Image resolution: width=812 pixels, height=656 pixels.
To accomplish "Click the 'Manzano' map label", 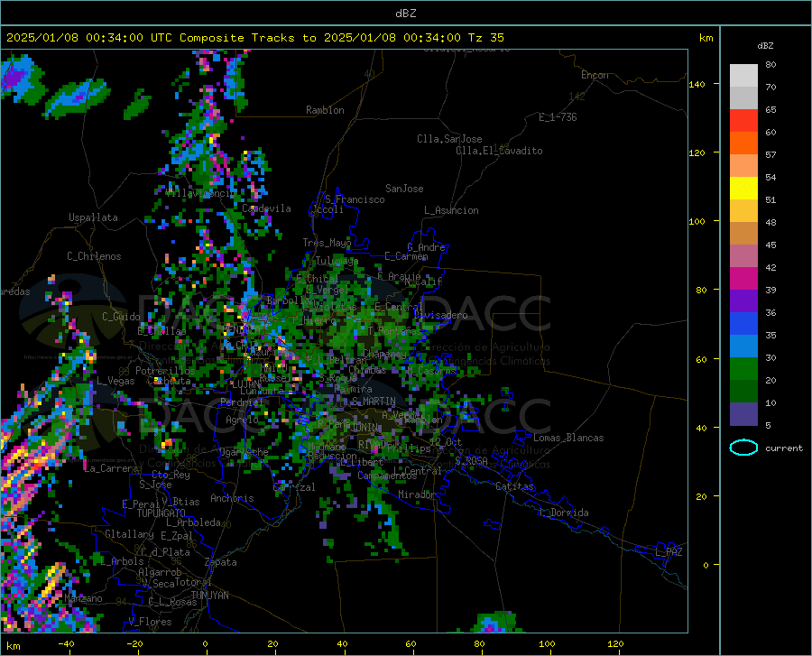I will (x=83, y=598).
